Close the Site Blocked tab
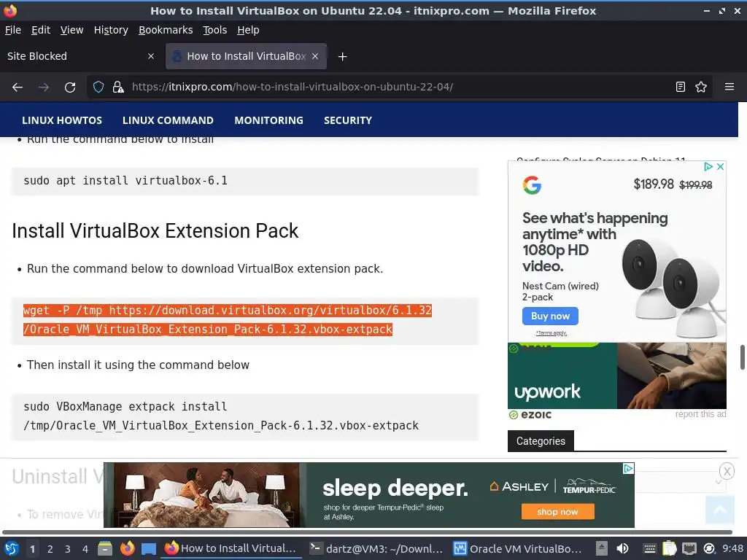747x560 pixels. (x=151, y=56)
